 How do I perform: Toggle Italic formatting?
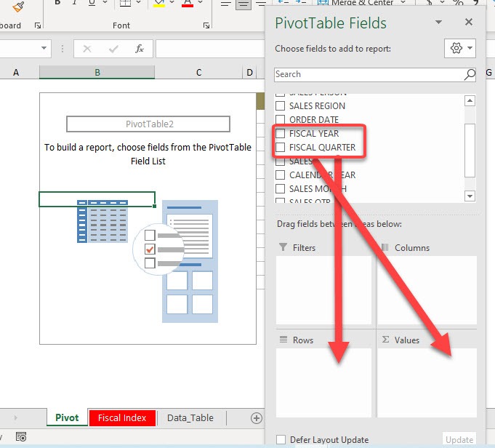(74, 2)
